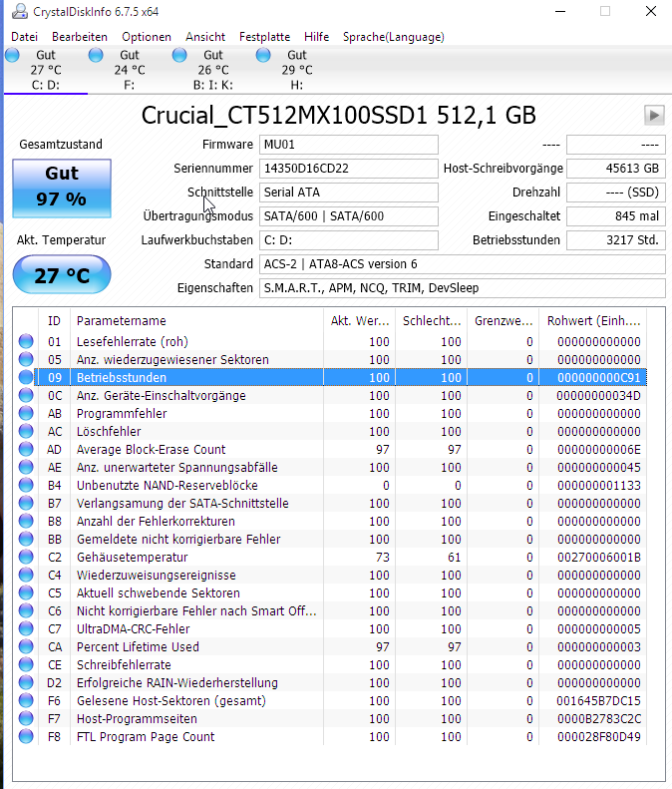This screenshot has width=672, height=789.
Task: Open the Hilfe menu
Action: click(x=316, y=37)
